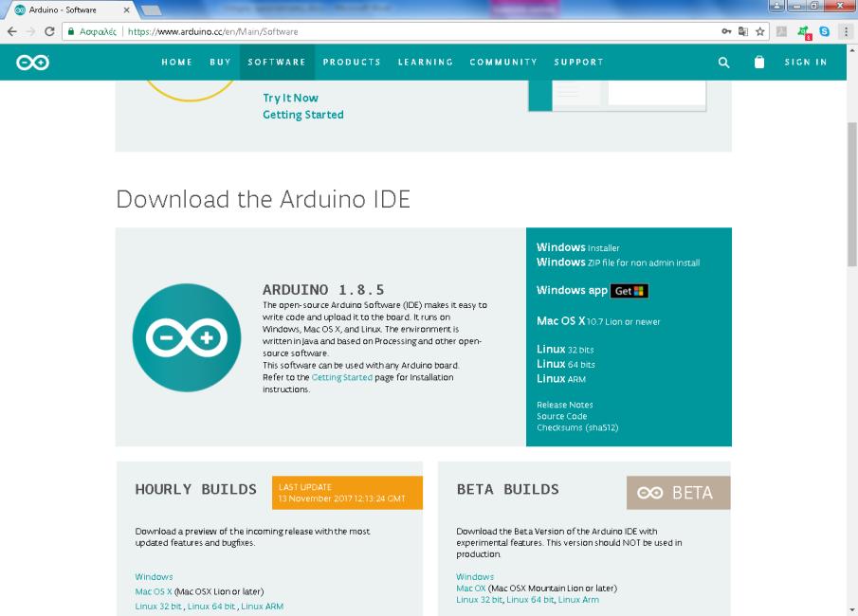The height and width of the screenshot is (616, 858).
Task: Open the shopping bag cart icon
Action: [759, 62]
